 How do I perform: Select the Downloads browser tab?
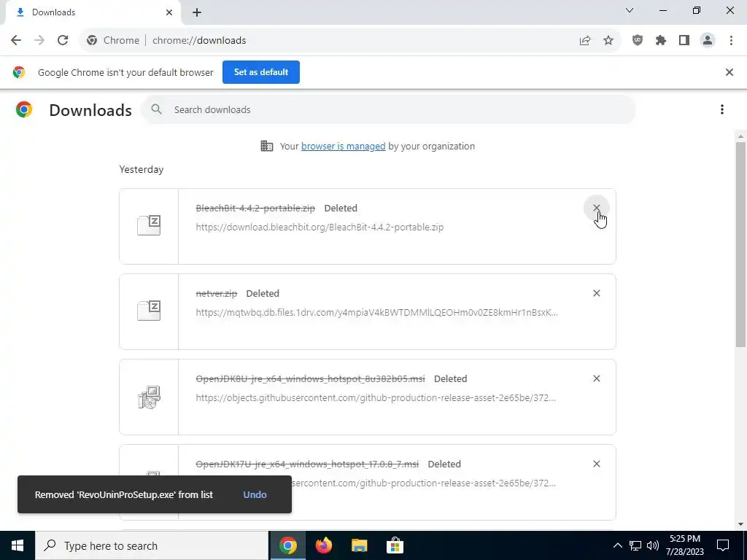(93, 12)
